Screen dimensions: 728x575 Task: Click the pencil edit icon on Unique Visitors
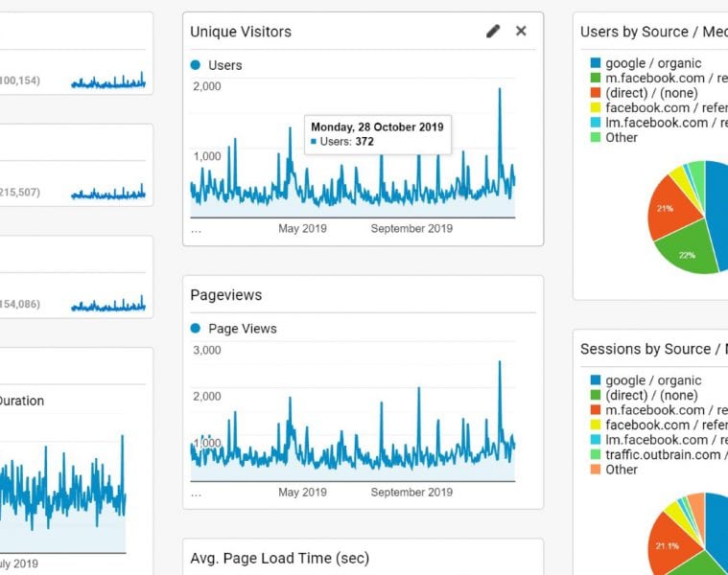(493, 32)
